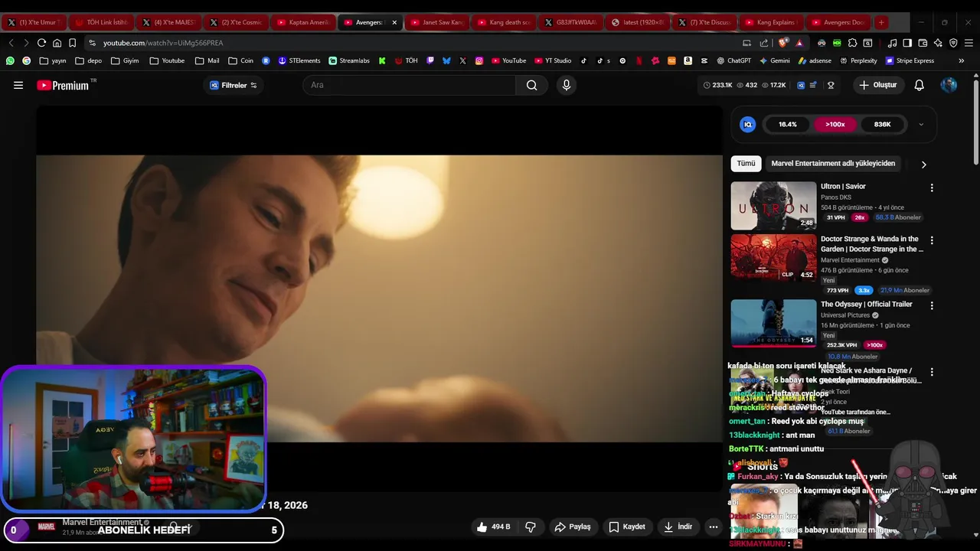Click the vidIQ trophy icon

[x=831, y=85]
